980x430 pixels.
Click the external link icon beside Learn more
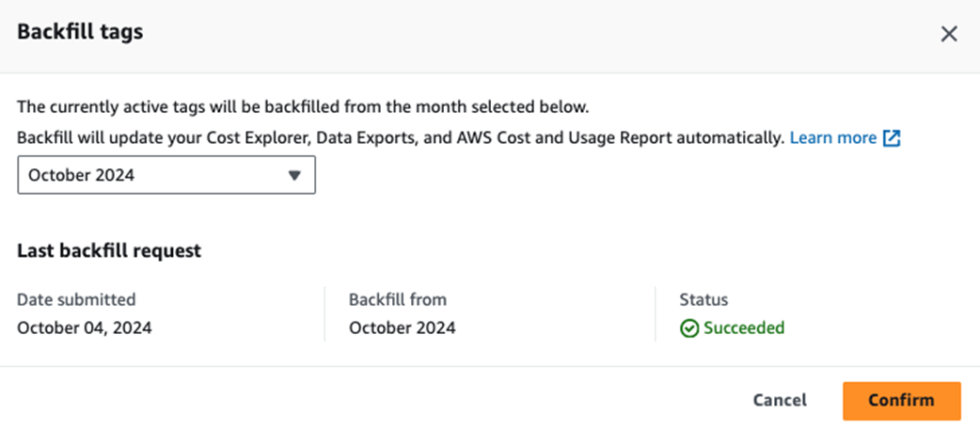892,138
